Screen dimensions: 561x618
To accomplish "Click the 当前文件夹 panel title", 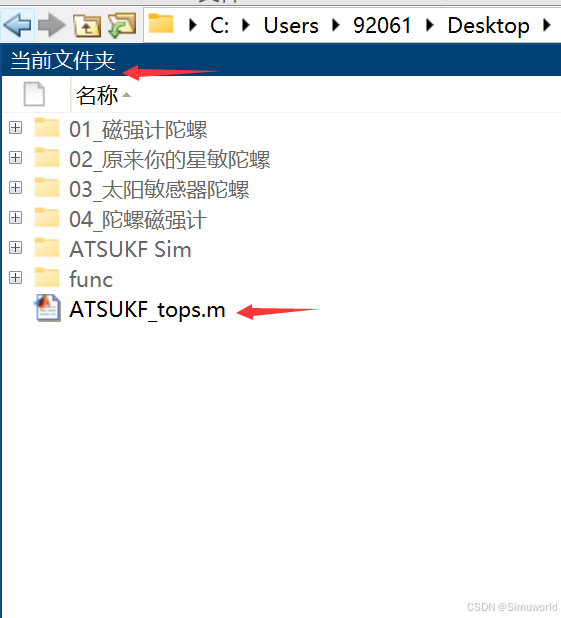I will (x=63, y=60).
